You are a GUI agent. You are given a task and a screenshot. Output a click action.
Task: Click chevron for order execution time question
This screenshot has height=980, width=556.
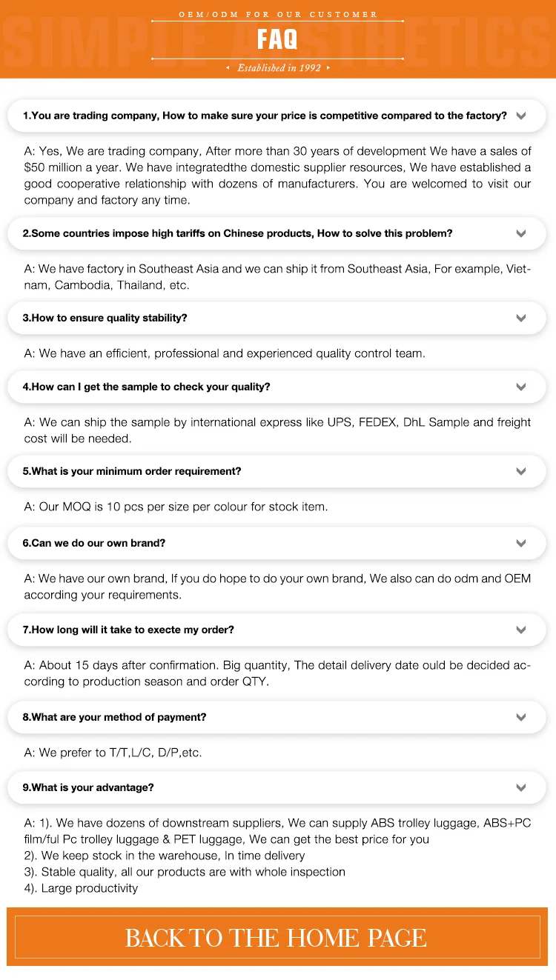pyautogui.click(x=521, y=630)
